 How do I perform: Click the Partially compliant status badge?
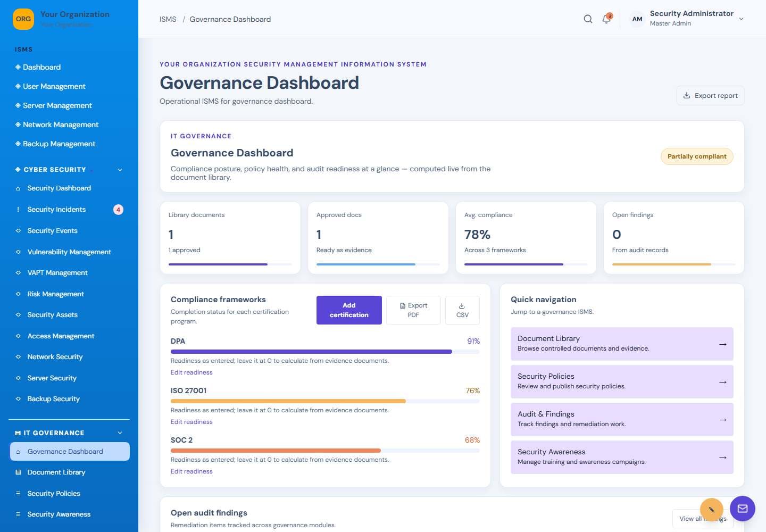(697, 156)
